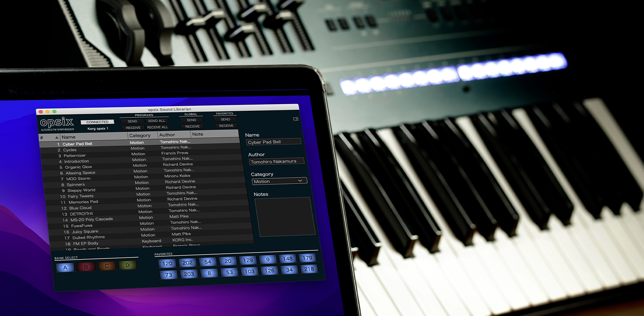
Task: Click RECEIVE under Global
Action: click(x=192, y=126)
